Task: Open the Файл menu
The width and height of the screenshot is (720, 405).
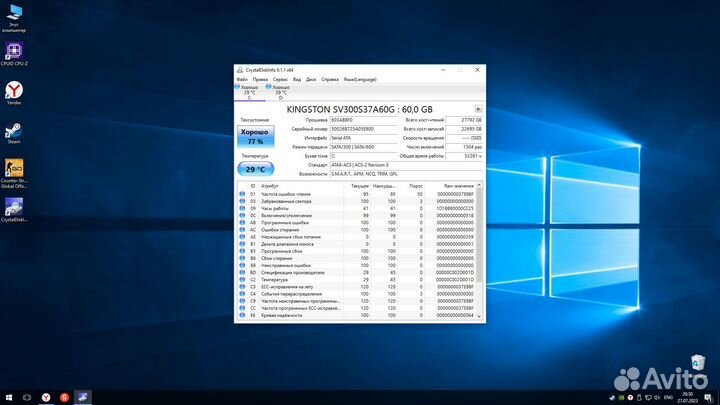Action: tap(242, 79)
